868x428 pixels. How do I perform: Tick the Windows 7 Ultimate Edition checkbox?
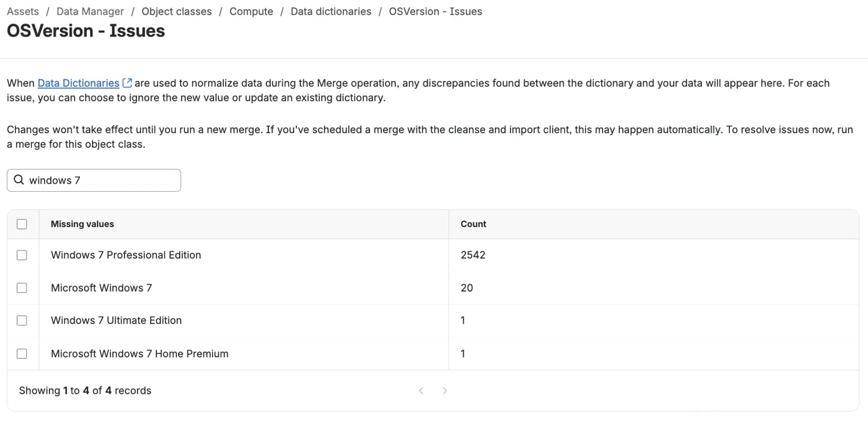[22, 321]
